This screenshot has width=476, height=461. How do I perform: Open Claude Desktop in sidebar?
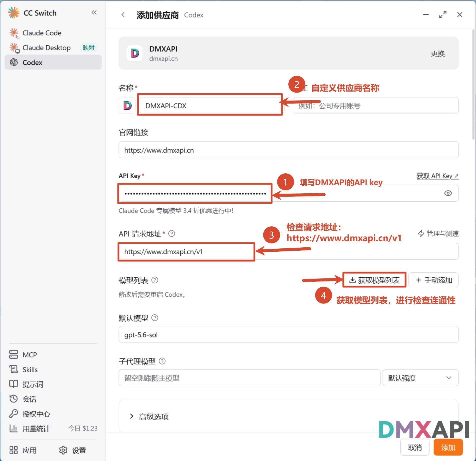point(53,48)
